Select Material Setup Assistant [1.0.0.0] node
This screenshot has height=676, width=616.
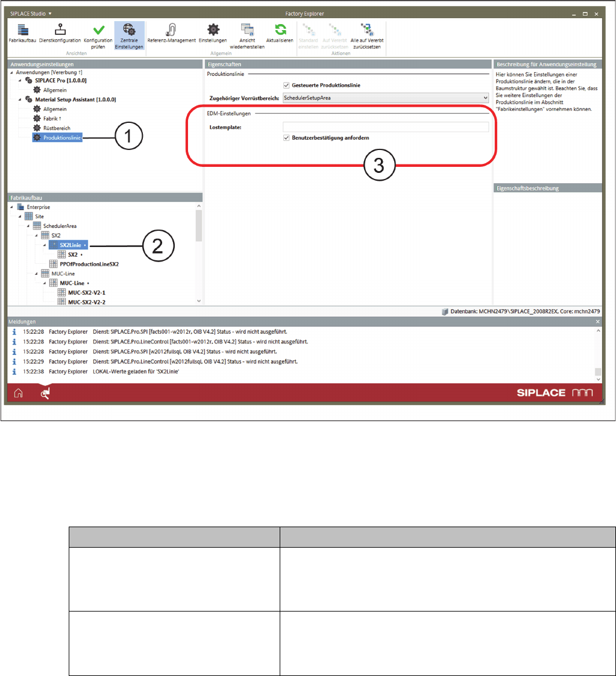(75, 99)
